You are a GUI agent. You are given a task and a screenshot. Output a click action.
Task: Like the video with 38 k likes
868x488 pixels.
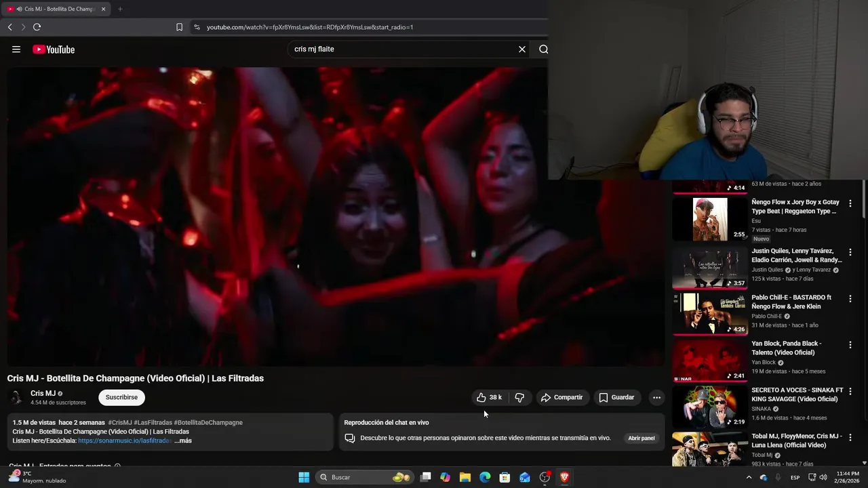tap(489, 397)
